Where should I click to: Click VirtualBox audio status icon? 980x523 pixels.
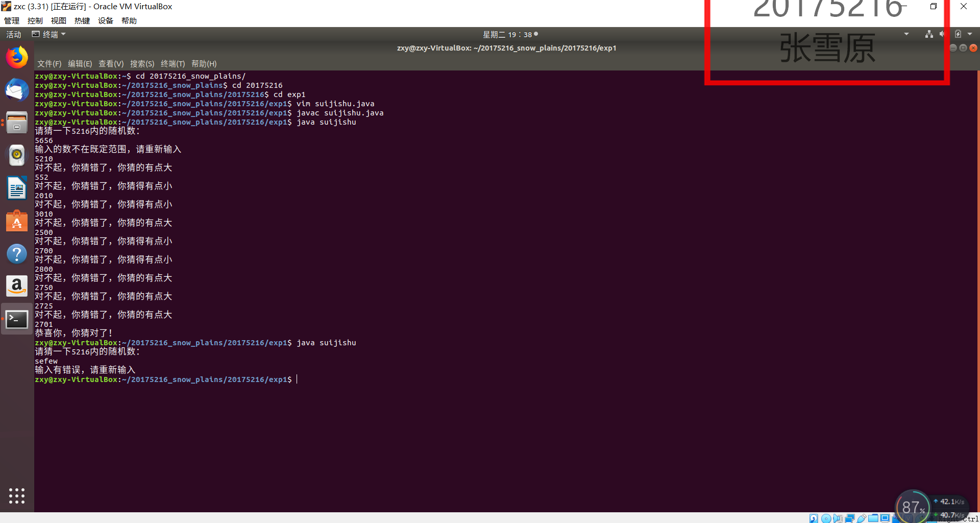pyautogui.click(x=838, y=518)
